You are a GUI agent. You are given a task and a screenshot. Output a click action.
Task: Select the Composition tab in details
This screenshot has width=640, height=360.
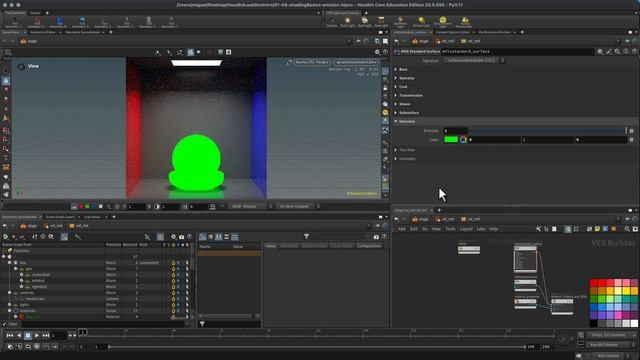point(369,246)
